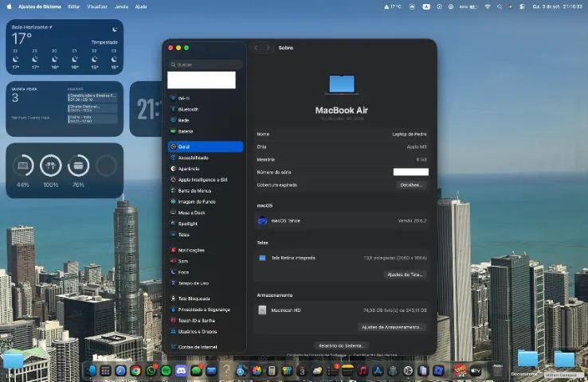Open Finder from the Dock
The width and height of the screenshot is (588, 382).
coord(91,371)
